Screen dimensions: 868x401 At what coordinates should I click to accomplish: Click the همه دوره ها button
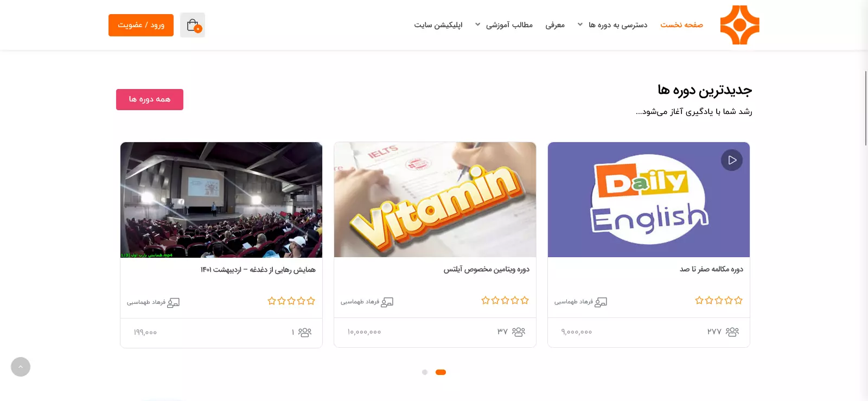(150, 99)
